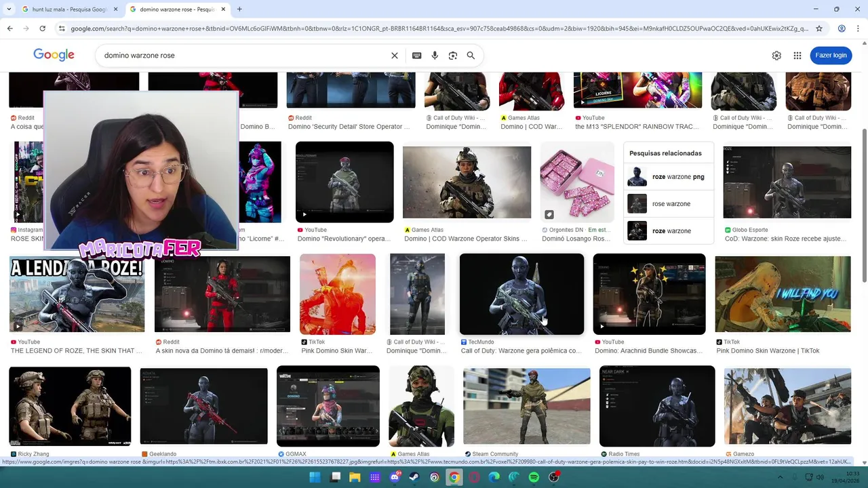Open Discord from the taskbar
The height and width of the screenshot is (488, 868).
pos(395,477)
